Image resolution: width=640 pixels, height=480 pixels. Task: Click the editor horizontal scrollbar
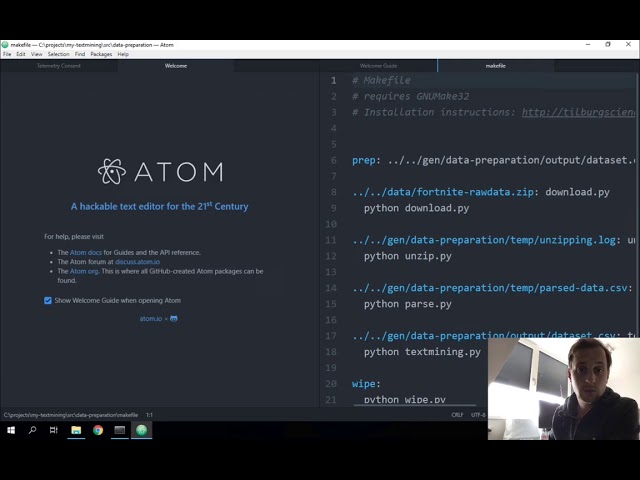(x=415, y=405)
